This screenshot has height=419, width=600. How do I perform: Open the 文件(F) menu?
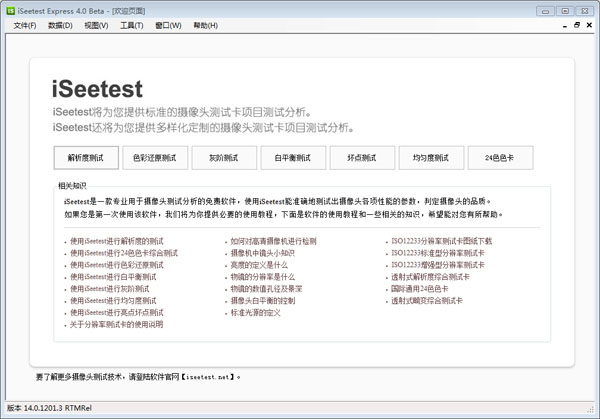[x=25, y=26]
